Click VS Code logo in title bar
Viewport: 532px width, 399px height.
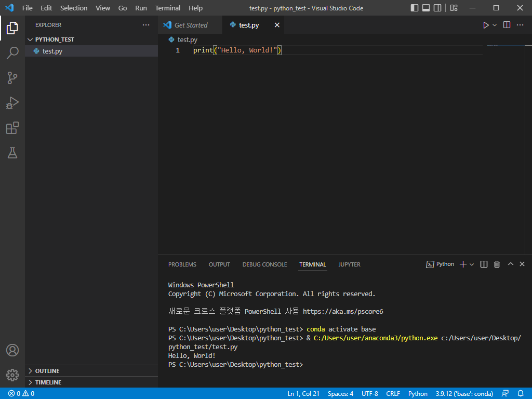[9, 8]
